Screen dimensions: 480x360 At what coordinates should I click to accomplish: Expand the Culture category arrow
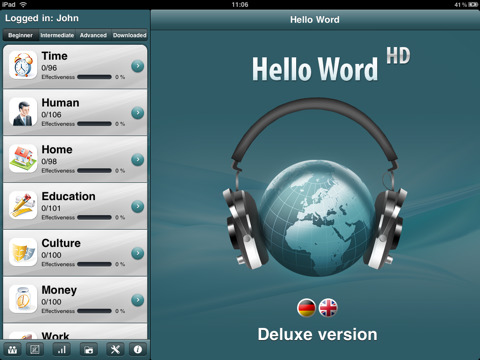click(137, 253)
